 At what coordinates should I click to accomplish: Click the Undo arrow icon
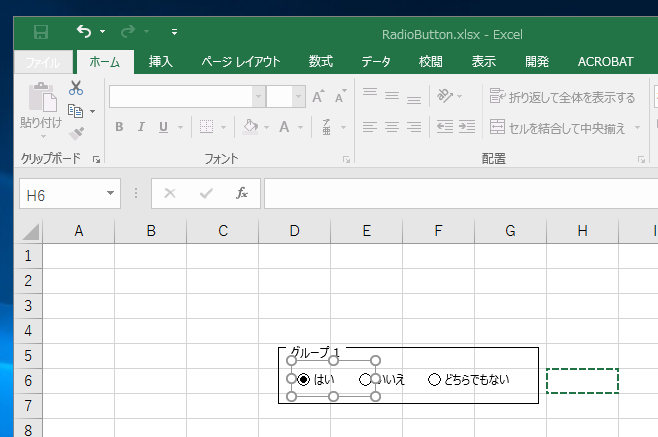click(x=84, y=31)
